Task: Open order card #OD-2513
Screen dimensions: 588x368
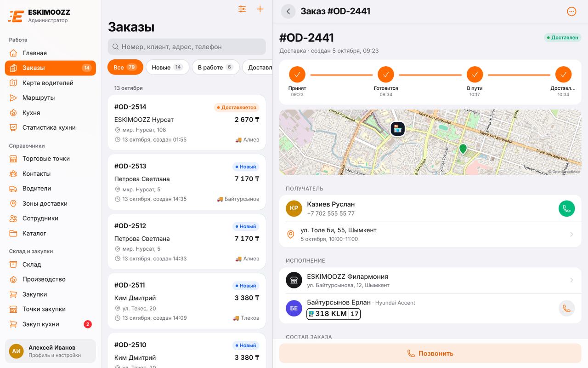Action: (x=187, y=182)
